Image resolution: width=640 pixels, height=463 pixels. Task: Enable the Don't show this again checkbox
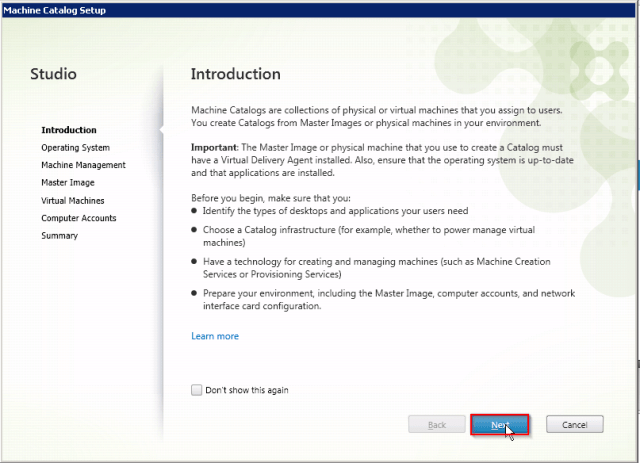point(197,390)
